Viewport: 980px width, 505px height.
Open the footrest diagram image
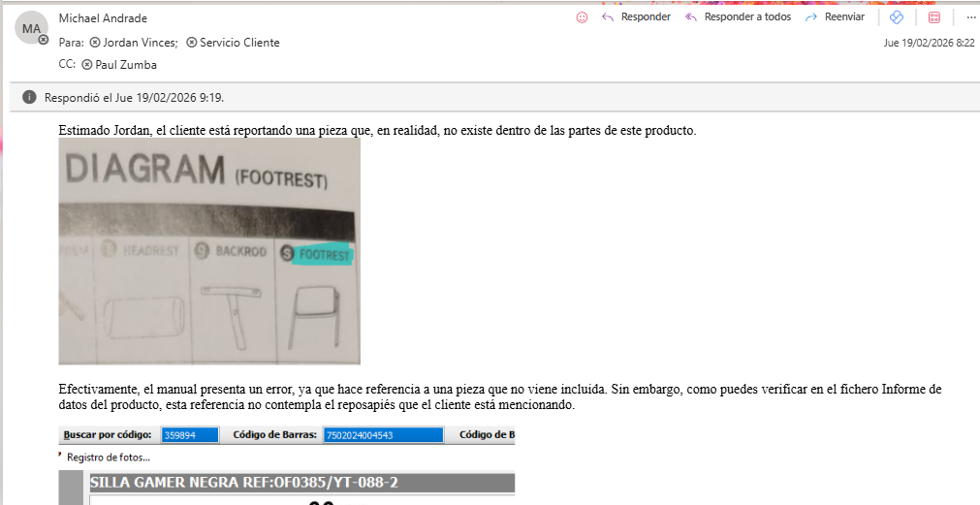tap(208, 251)
